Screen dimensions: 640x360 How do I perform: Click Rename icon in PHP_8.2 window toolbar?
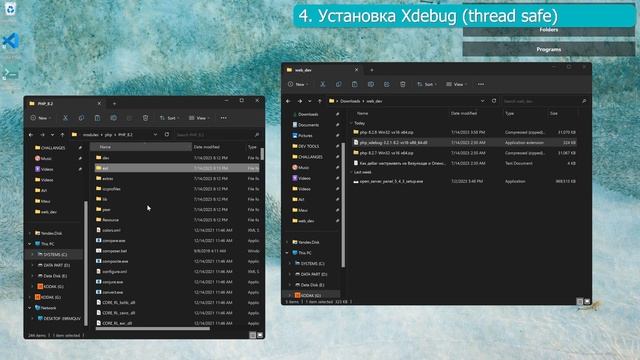[113, 118]
